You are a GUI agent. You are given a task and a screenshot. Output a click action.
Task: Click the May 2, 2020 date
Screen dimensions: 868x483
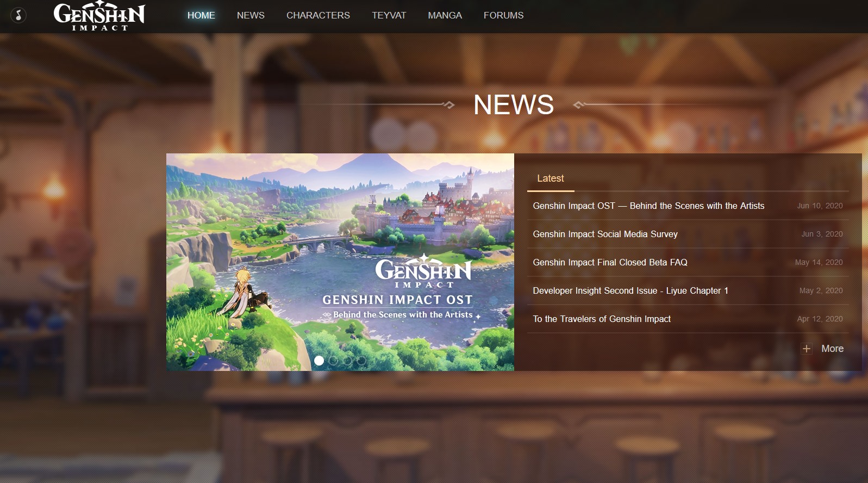(821, 290)
